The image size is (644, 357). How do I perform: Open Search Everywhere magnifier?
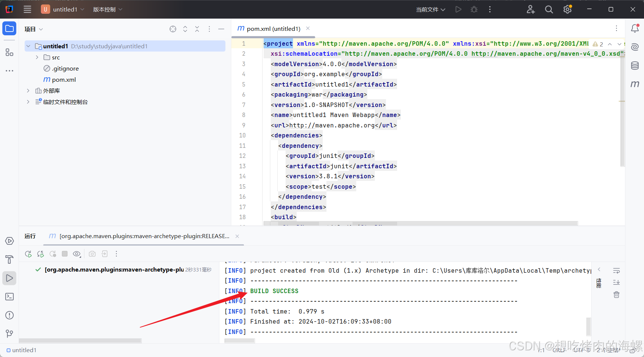(549, 9)
